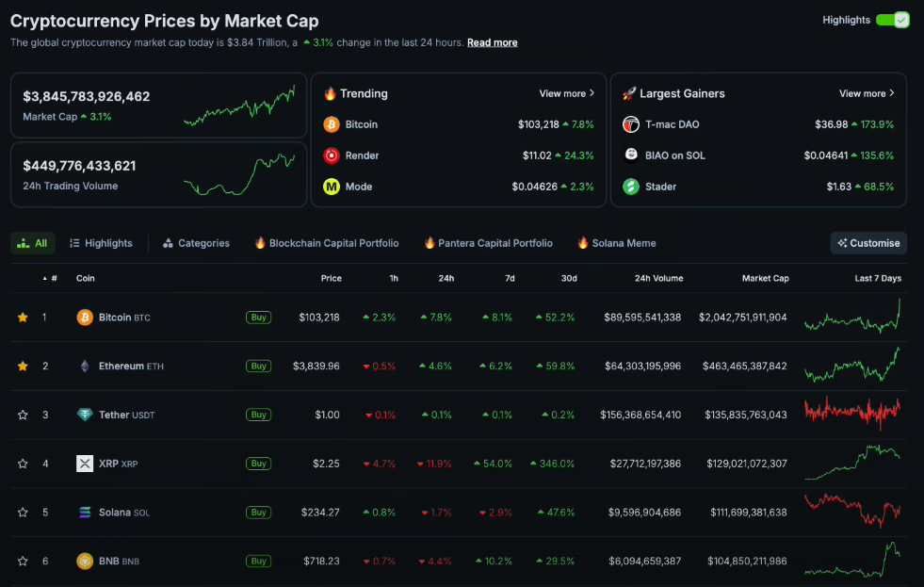Open the Solana Meme tab

click(x=617, y=243)
